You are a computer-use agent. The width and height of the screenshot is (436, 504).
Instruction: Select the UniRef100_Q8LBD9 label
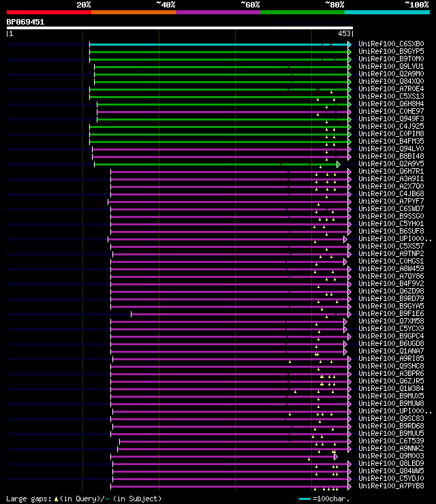(x=391, y=464)
